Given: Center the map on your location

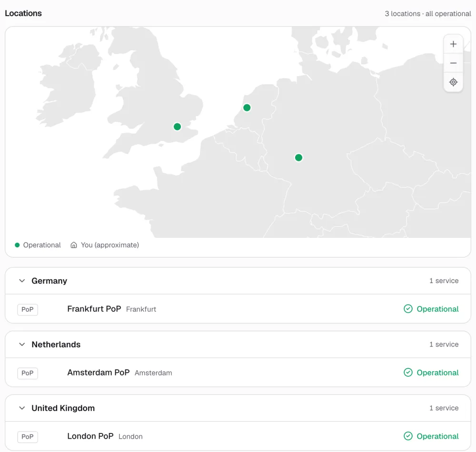Looking at the screenshot, I should (453, 82).
